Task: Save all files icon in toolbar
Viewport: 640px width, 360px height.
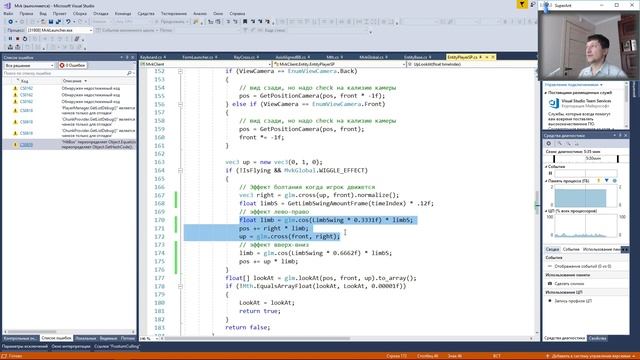Action: click(x=58, y=22)
